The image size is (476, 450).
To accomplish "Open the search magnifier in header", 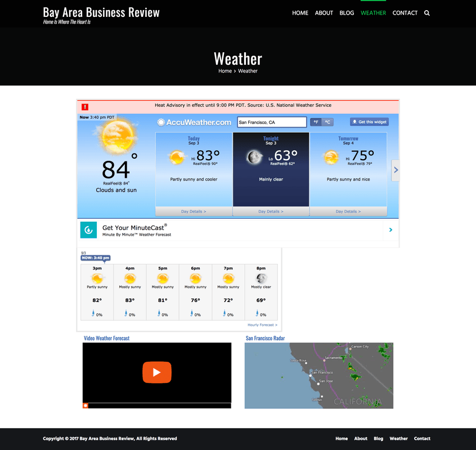I will 427,13.
